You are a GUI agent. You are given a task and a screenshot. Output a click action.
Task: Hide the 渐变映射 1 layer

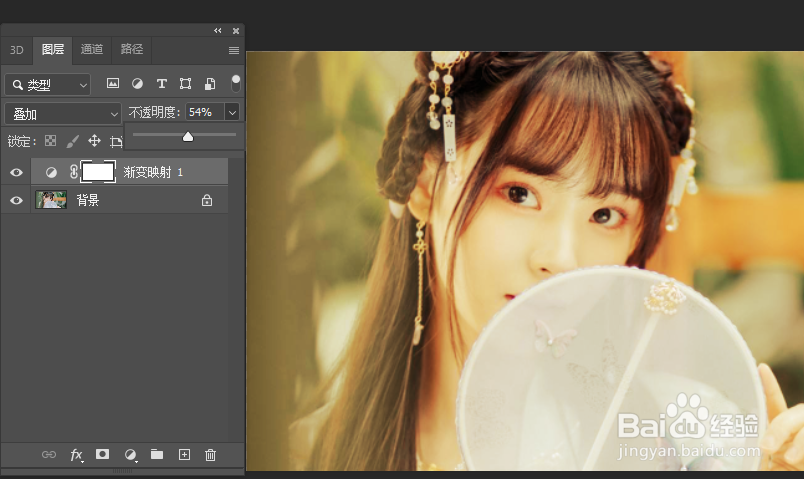click(16, 172)
